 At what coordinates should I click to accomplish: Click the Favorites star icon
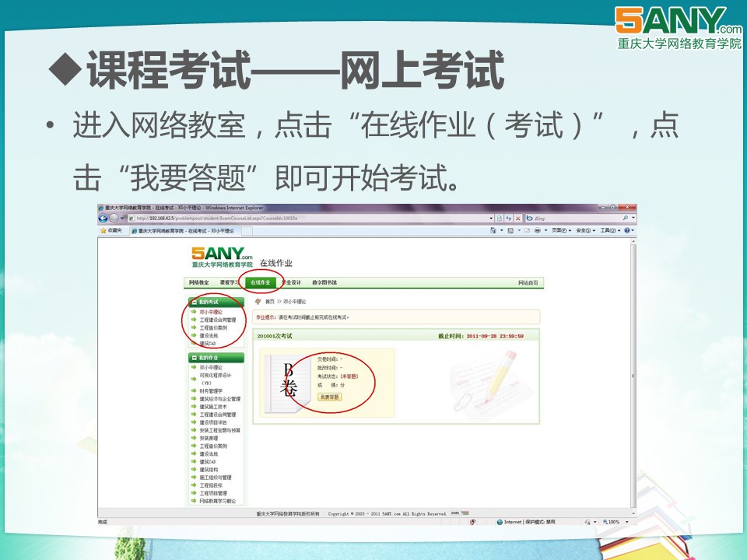pyautogui.click(x=103, y=230)
